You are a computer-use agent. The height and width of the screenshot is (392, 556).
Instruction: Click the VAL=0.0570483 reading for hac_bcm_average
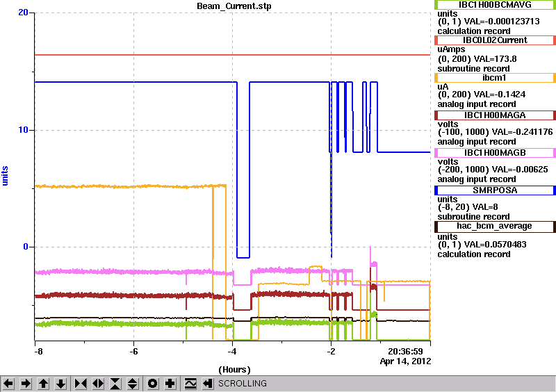click(x=495, y=245)
